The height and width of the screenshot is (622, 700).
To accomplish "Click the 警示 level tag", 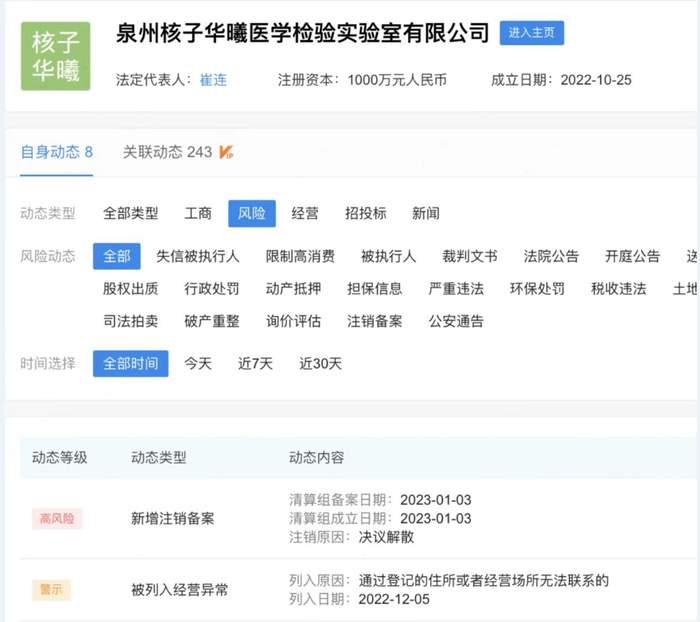I will click(51, 589).
